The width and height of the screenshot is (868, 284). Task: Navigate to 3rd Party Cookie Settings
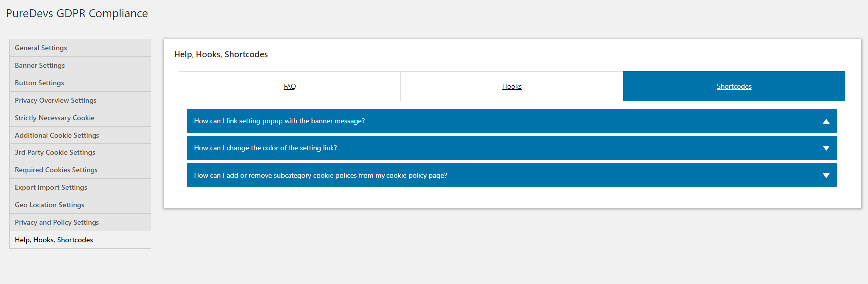pyautogui.click(x=55, y=153)
